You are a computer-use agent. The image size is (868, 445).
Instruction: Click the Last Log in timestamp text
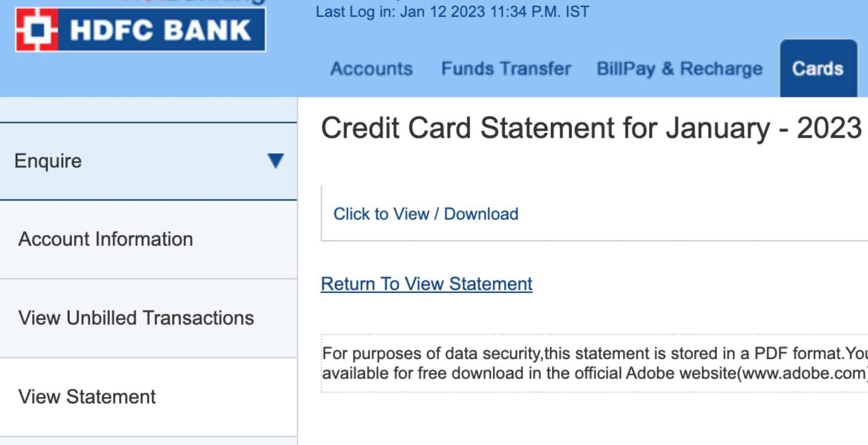click(x=452, y=12)
